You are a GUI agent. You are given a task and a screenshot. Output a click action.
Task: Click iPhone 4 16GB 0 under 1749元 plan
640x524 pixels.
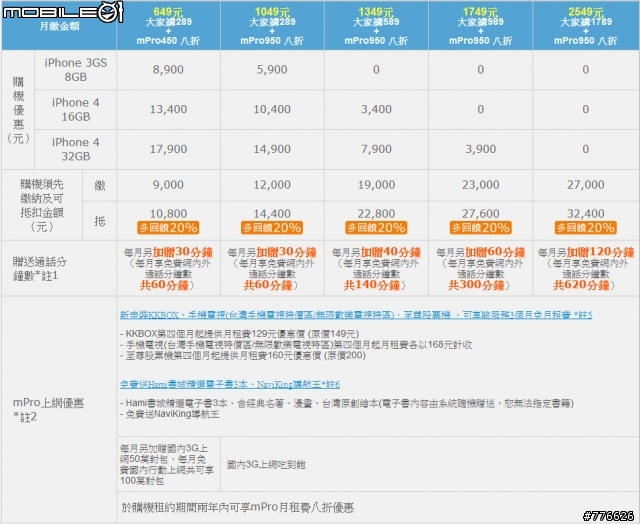pos(481,109)
